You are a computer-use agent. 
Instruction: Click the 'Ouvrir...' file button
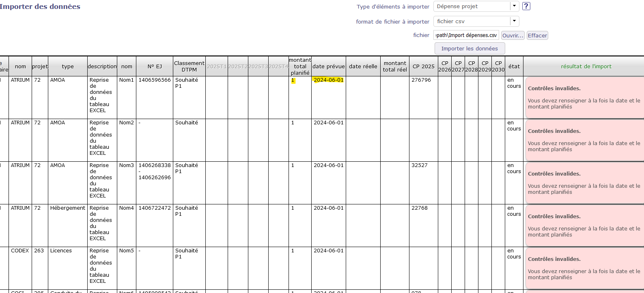pyautogui.click(x=513, y=35)
